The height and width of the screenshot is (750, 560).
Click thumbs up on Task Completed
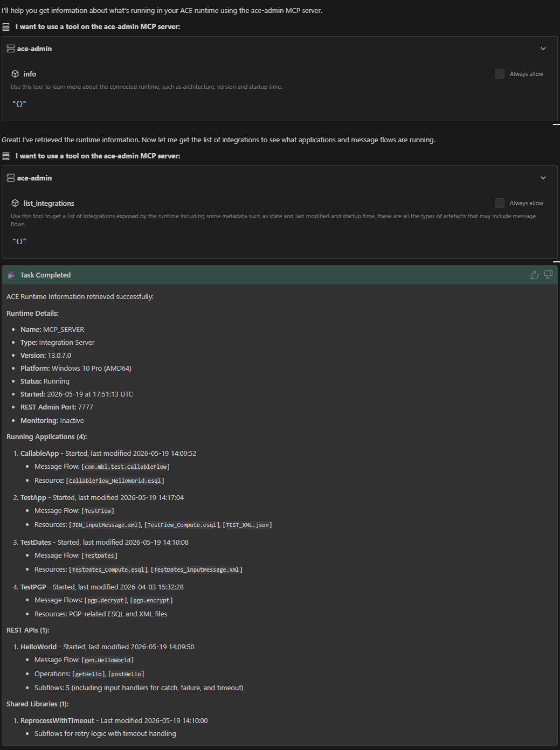click(534, 275)
